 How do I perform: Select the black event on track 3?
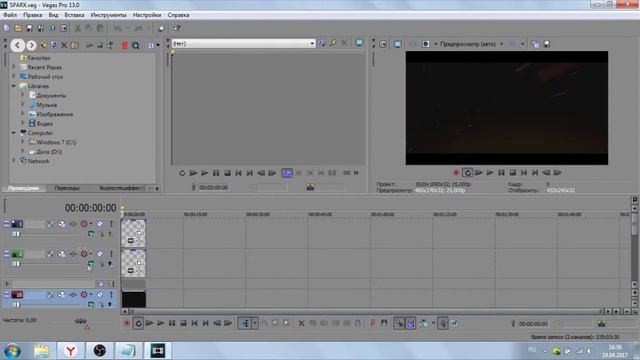click(x=134, y=299)
